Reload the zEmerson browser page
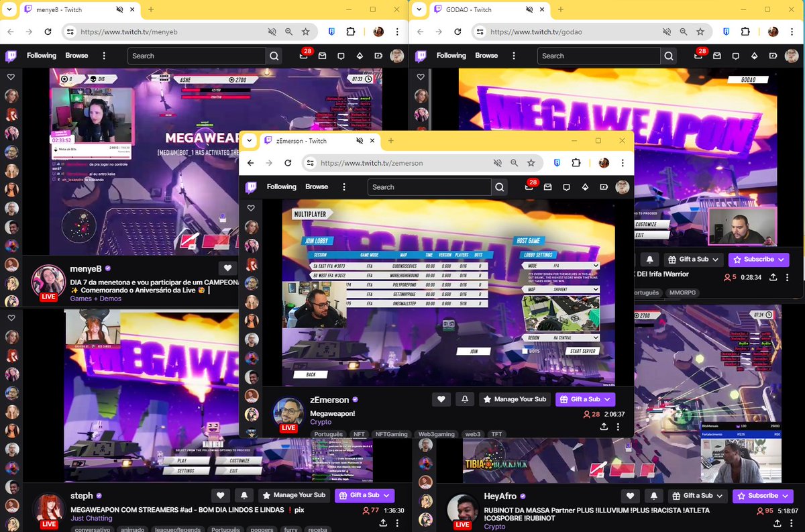Viewport: 805px width, 532px height. tap(288, 163)
